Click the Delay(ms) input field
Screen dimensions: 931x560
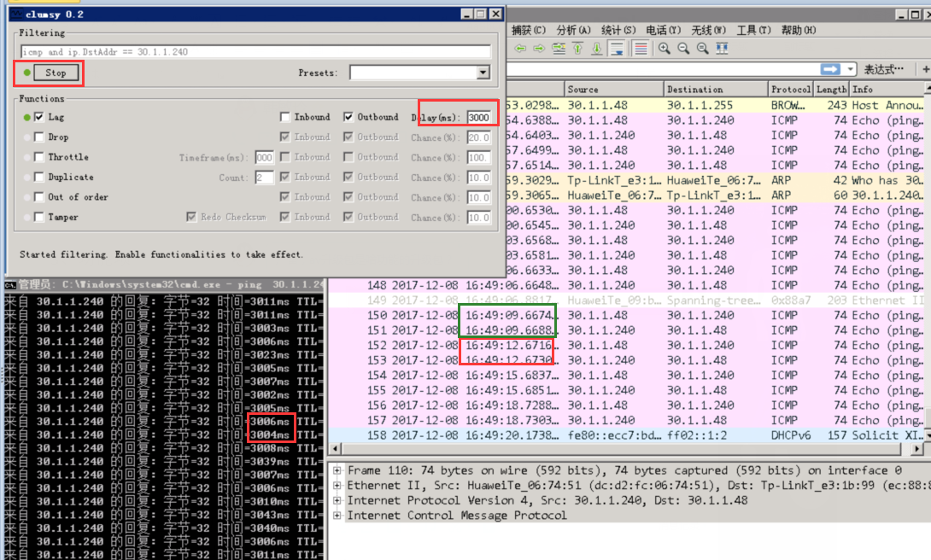pos(478,117)
